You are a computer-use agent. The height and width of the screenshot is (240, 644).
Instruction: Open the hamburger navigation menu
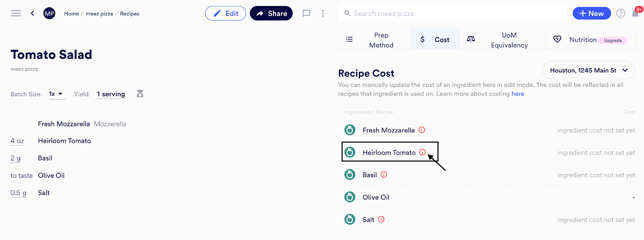16,13
